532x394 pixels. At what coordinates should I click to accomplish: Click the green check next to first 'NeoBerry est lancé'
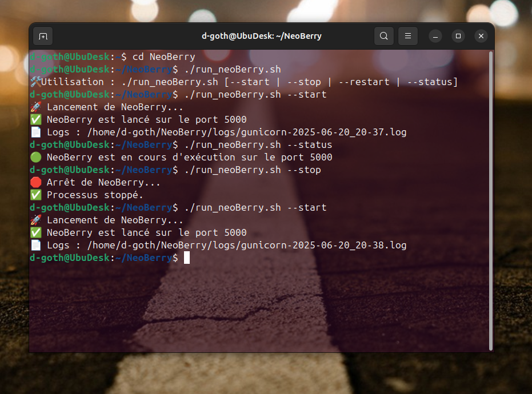coord(35,119)
